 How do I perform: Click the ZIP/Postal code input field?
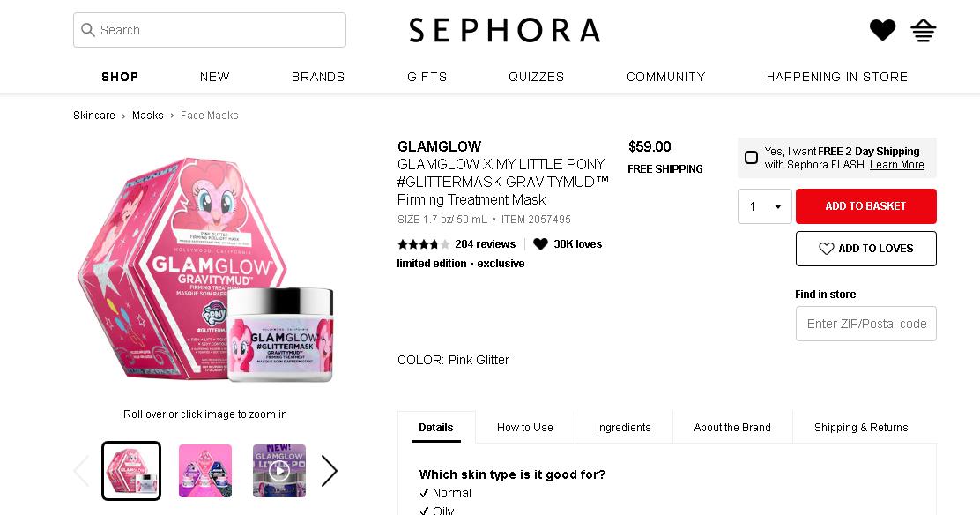[x=865, y=324]
